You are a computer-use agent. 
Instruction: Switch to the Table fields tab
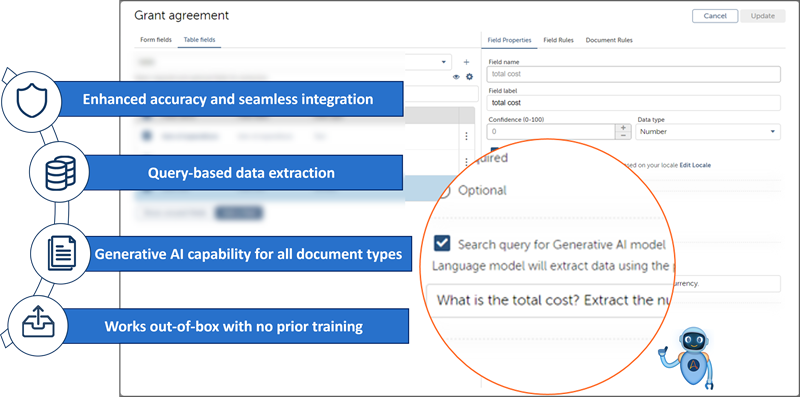click(x=199, y=40)
